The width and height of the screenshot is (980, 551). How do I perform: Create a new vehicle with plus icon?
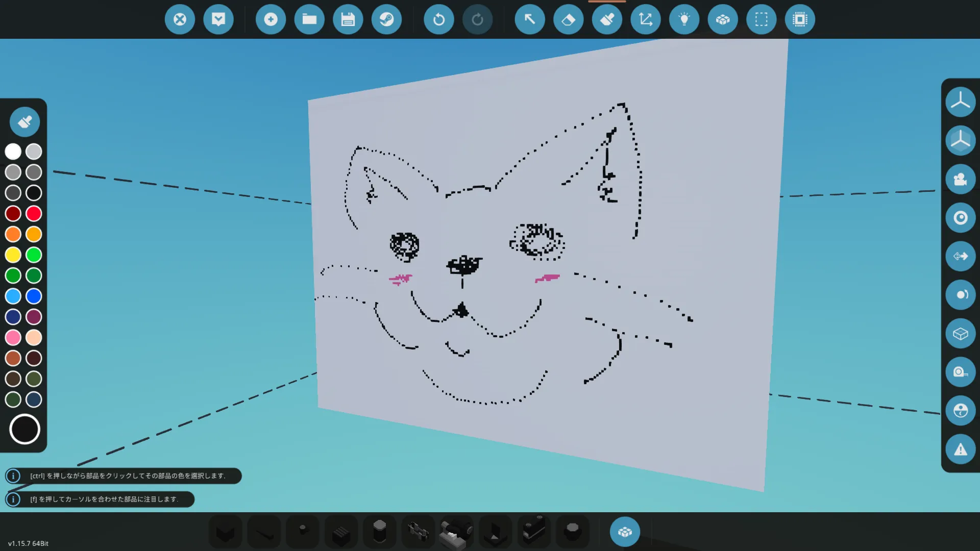[271, 19]
